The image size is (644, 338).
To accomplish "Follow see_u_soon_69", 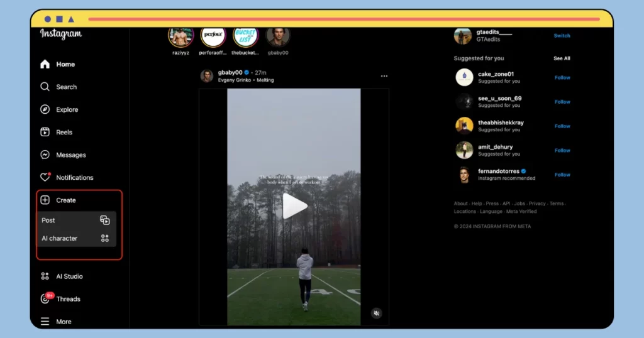I will (562, 102).
